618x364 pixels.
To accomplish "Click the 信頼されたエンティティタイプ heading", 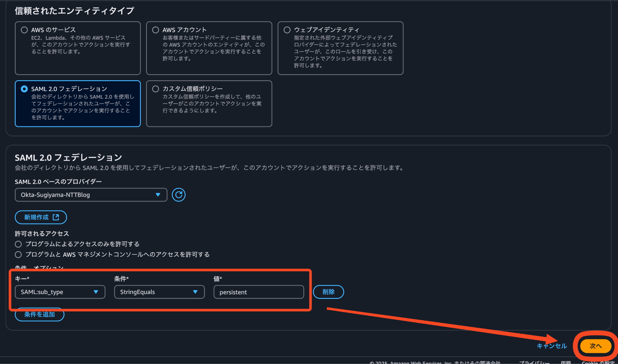I will [75, 11].
